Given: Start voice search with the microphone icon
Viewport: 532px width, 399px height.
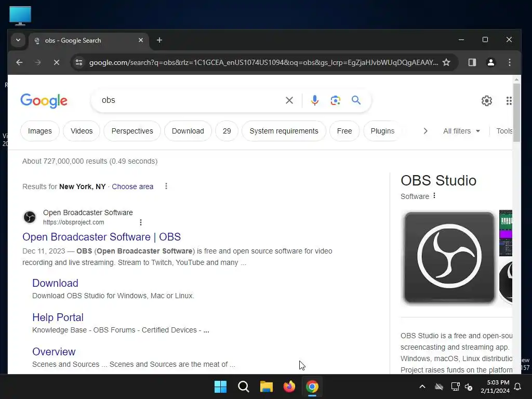Looking at the screenshot, I should [314, 100].
